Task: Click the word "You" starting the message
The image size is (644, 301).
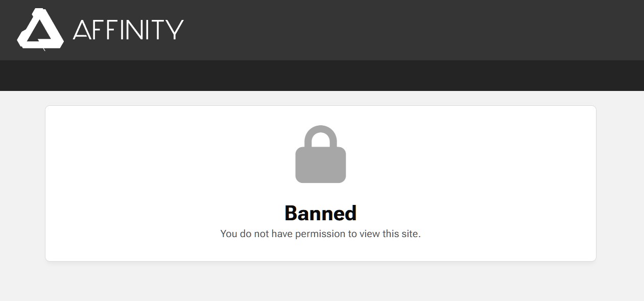Action: click(229, 234)
